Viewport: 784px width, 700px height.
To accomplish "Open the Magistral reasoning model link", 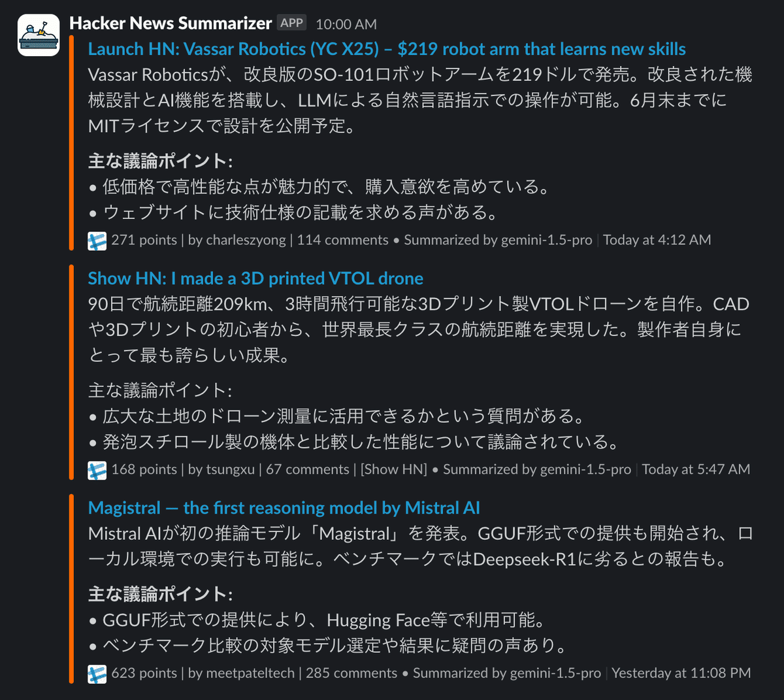I will [x=284, y=508].
